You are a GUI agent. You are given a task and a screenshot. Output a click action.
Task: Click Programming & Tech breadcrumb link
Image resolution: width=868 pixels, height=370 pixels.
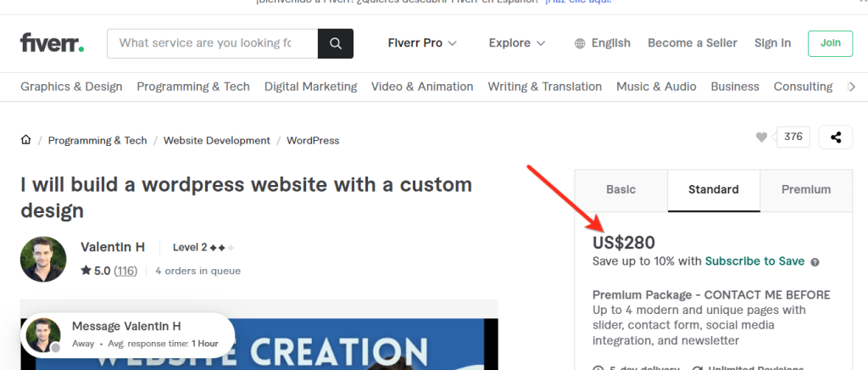point(97,141)
